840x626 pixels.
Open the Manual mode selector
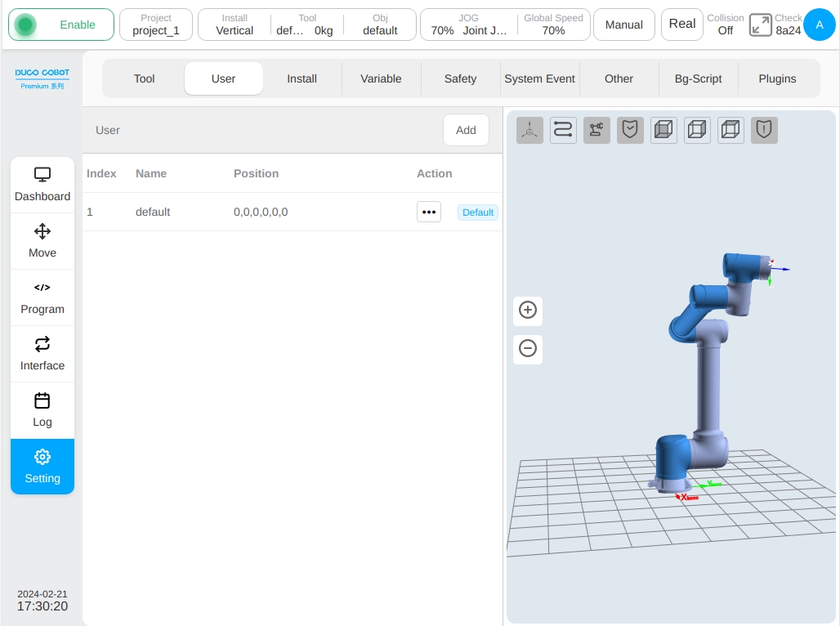coord(623,25)
